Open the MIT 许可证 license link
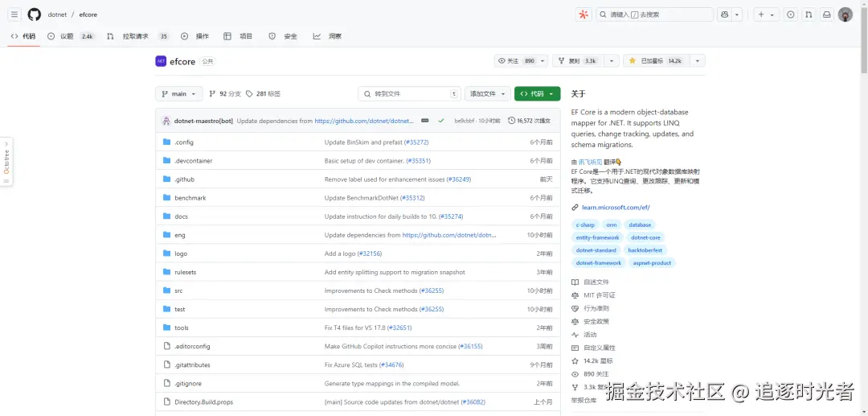The height and width of the screenshot is (416, 868). 593,295
